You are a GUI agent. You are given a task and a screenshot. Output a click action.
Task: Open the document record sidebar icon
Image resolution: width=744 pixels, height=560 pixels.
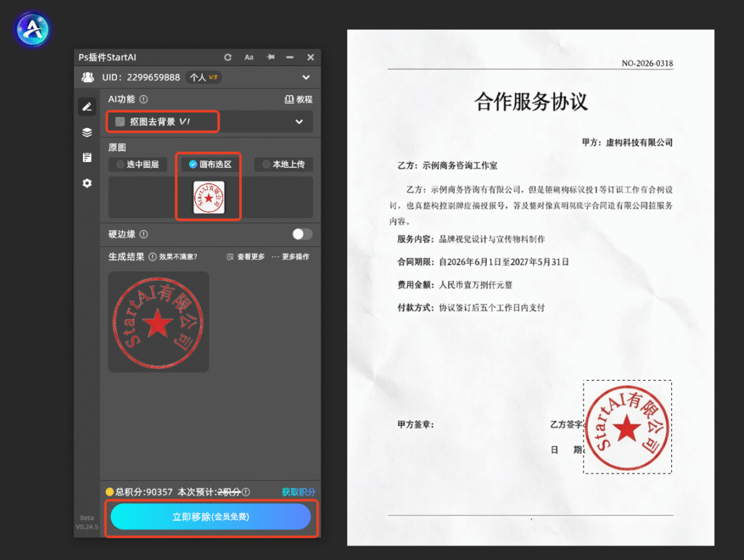coord(87,158)
